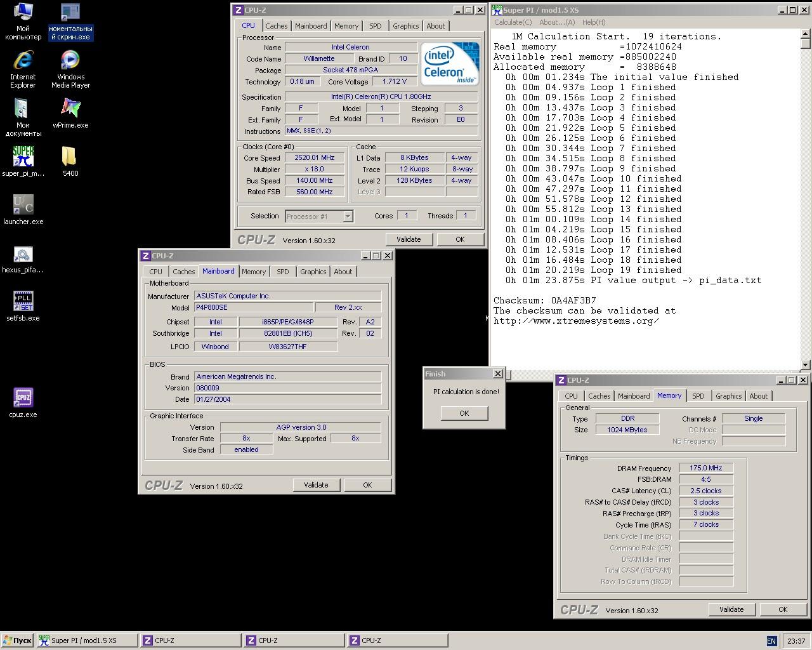Switch to About tab in Memory window

[758, 396]
